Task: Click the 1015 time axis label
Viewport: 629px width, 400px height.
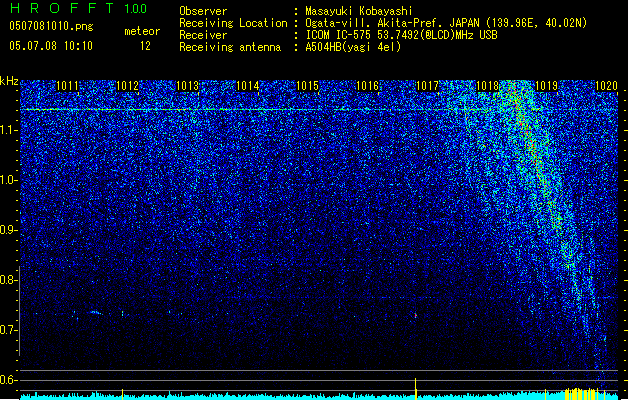Action: tap(307, 86)
